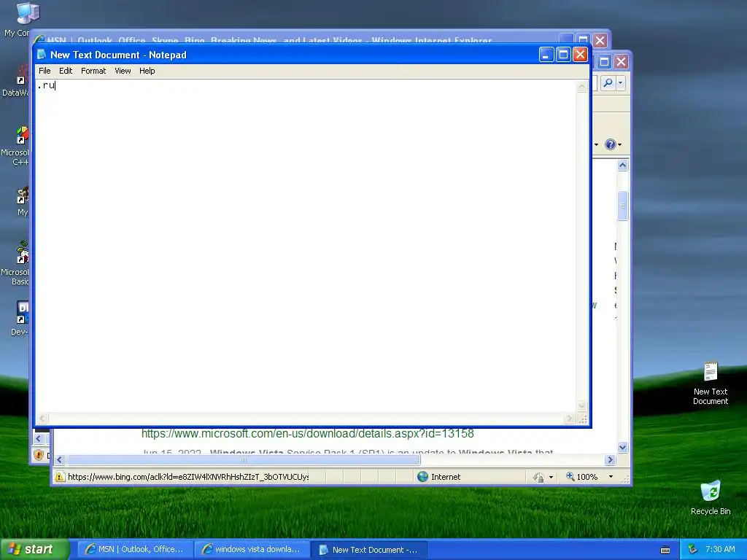Screen dimensions: 747x560
Task: Click the vertical scrollbar thumb in Internet Explorer
Action: [622, 206]
